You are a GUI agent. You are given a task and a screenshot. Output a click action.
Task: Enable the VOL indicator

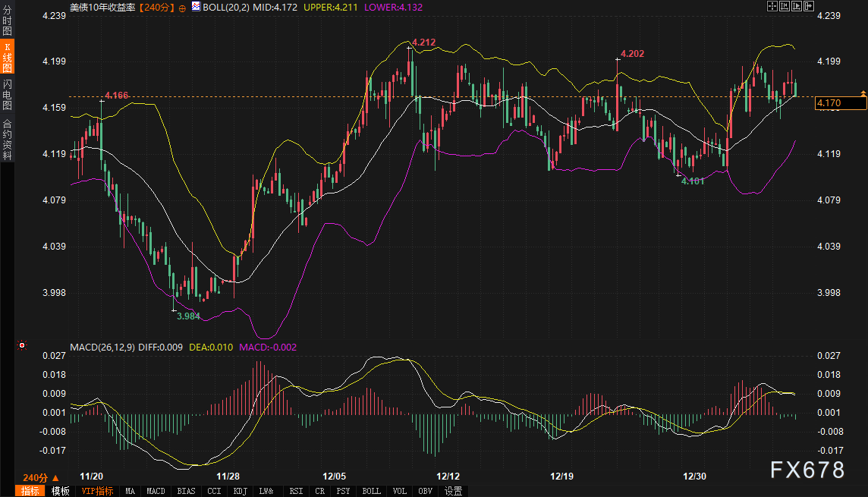(400, 491)
